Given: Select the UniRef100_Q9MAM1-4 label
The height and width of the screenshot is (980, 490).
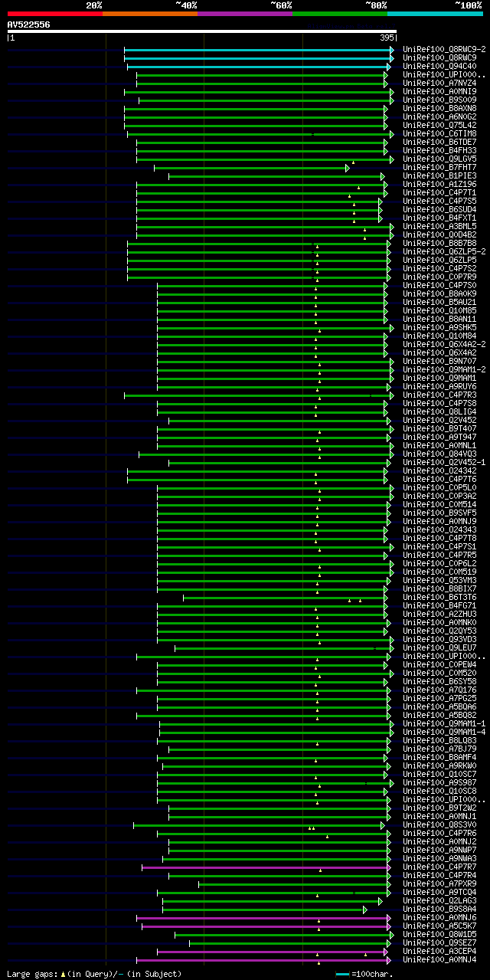Looking at the screenshot, I should [x=445, y=732].
